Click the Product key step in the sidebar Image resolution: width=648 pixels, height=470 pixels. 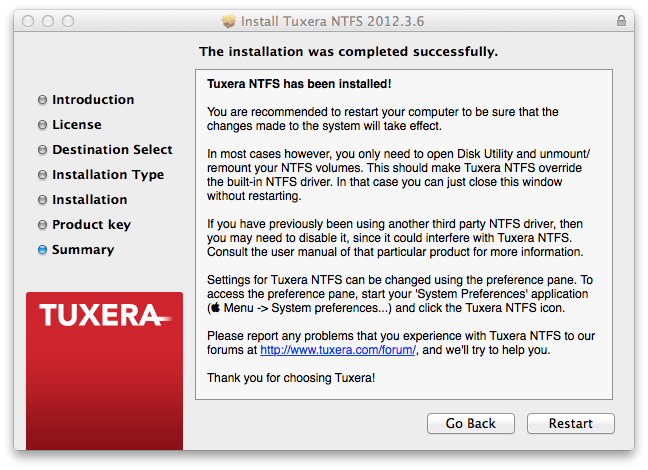(x=91, y=225)
